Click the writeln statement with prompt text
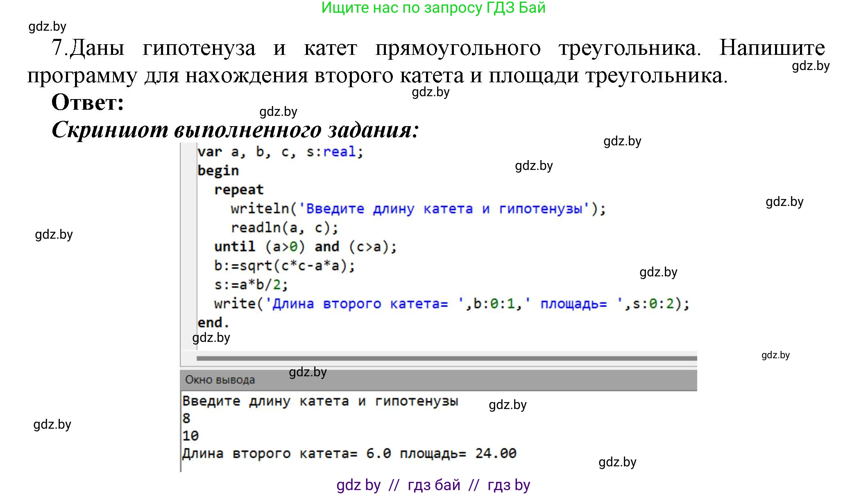Screen dimensions: 868x495 [x=418, y=208]
